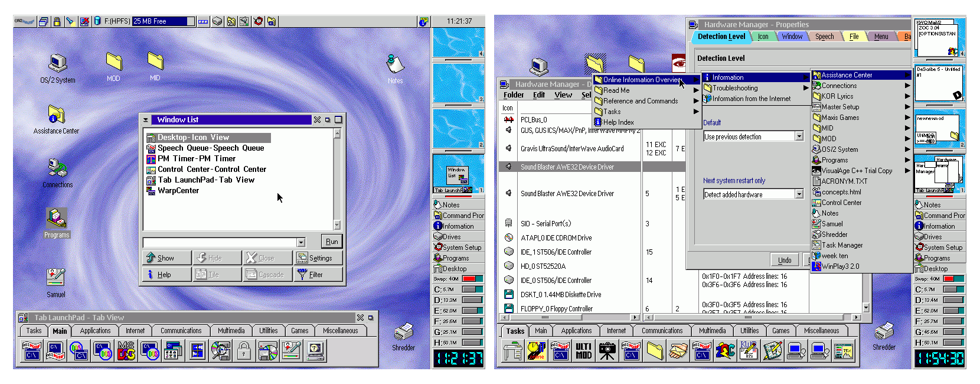980x384 pixels.
Task: Open the OS/2 Warp menu button in WarpCenter
Action: pyautogui.click(x=25, y=21)
